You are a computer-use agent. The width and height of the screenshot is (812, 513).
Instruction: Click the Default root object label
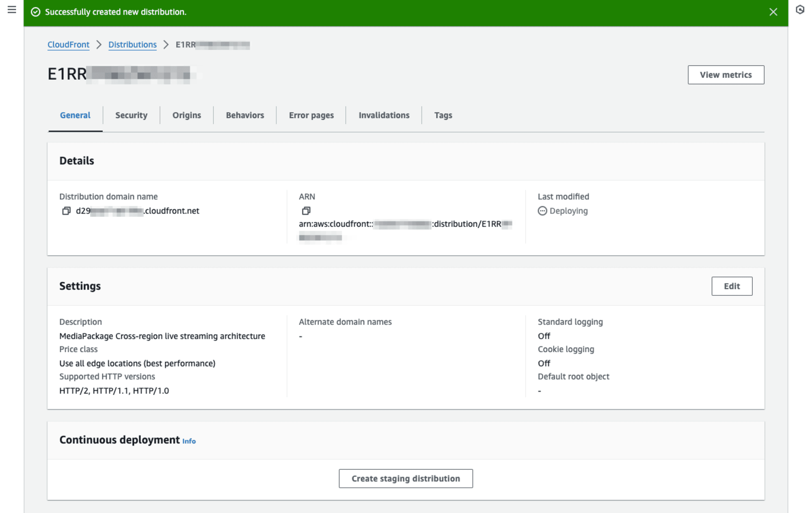click(x=573, y=377)
